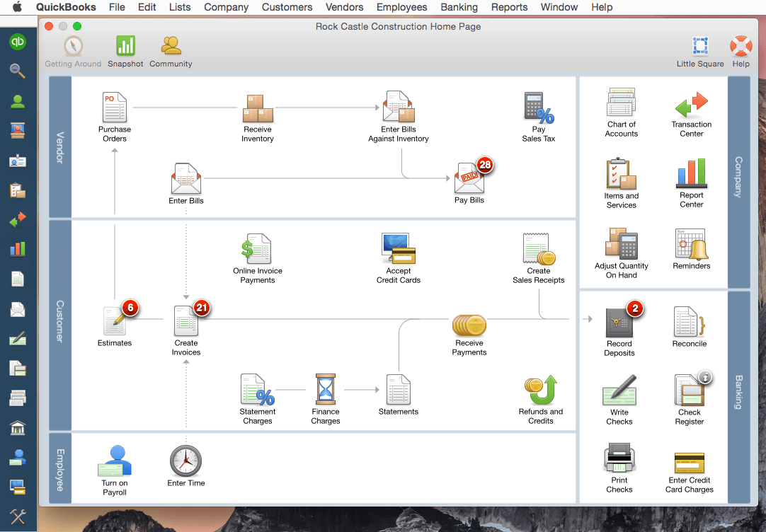Screen dimensions: 766x532
Task: Click the Snapshot toolbar button
Action: pos(125,51)
